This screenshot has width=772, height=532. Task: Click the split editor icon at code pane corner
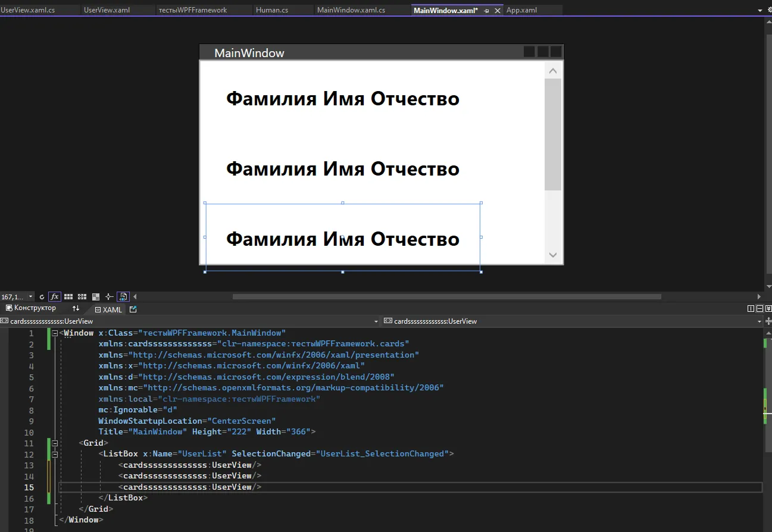pyautogui.click(x=768, y=321)
